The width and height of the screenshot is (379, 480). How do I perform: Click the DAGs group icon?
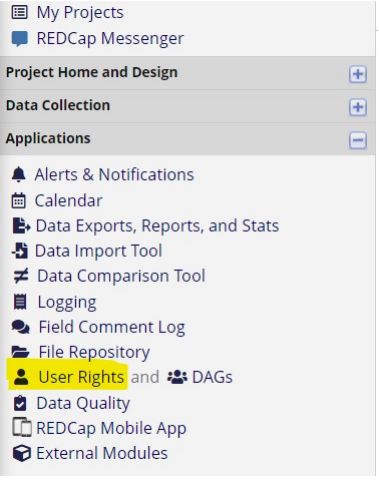(x=177, y=377)
